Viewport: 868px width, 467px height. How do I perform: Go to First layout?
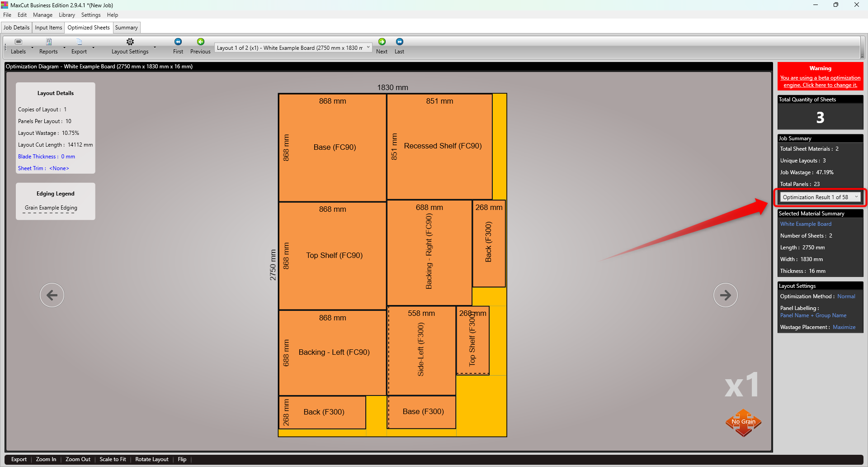[178, 42]
